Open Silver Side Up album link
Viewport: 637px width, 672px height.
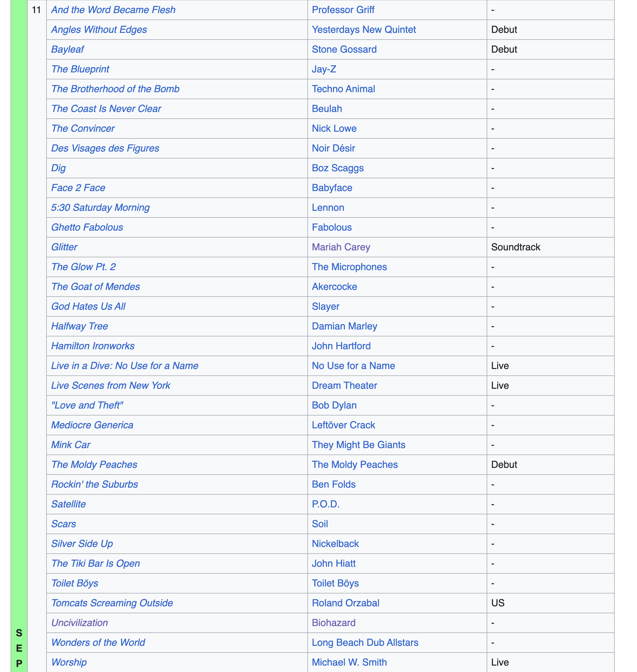(82, 544)
